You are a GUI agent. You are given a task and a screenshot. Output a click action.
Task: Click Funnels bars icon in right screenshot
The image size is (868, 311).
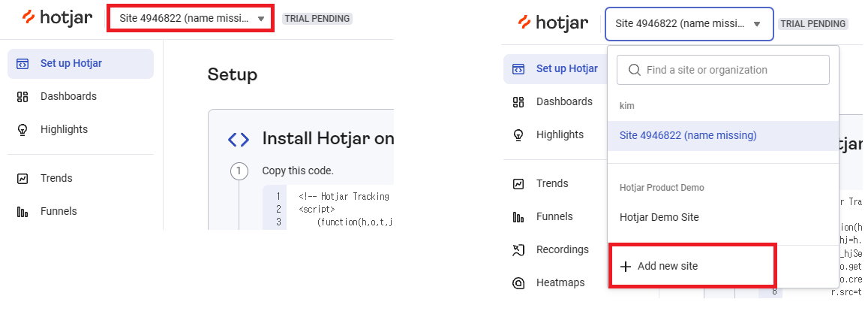(518, 217)
